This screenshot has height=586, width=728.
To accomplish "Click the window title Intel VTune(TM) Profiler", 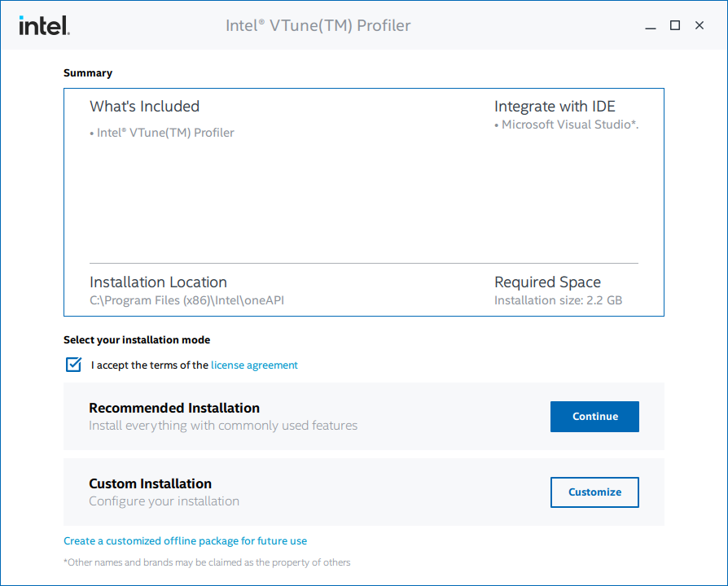I will tap(318, 25).
